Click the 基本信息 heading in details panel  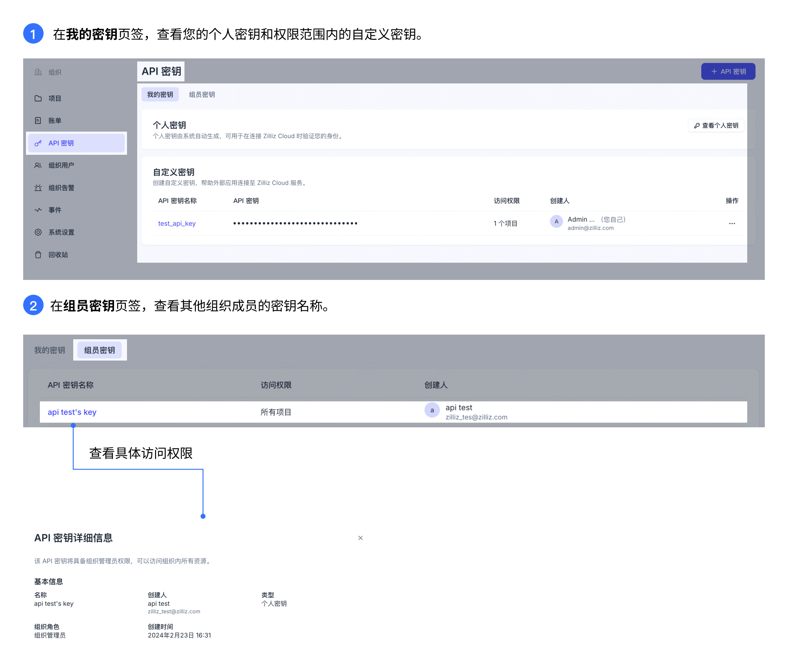(x=48, y=581)
